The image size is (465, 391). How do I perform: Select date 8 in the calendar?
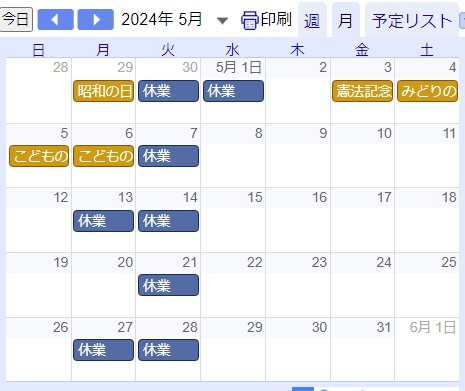(x=258, y=133)
